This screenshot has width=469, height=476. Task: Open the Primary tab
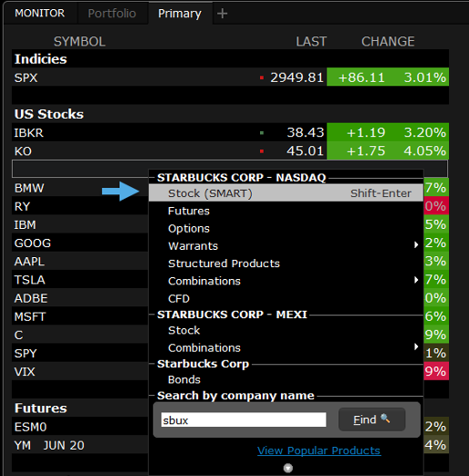tap(180, 14)
